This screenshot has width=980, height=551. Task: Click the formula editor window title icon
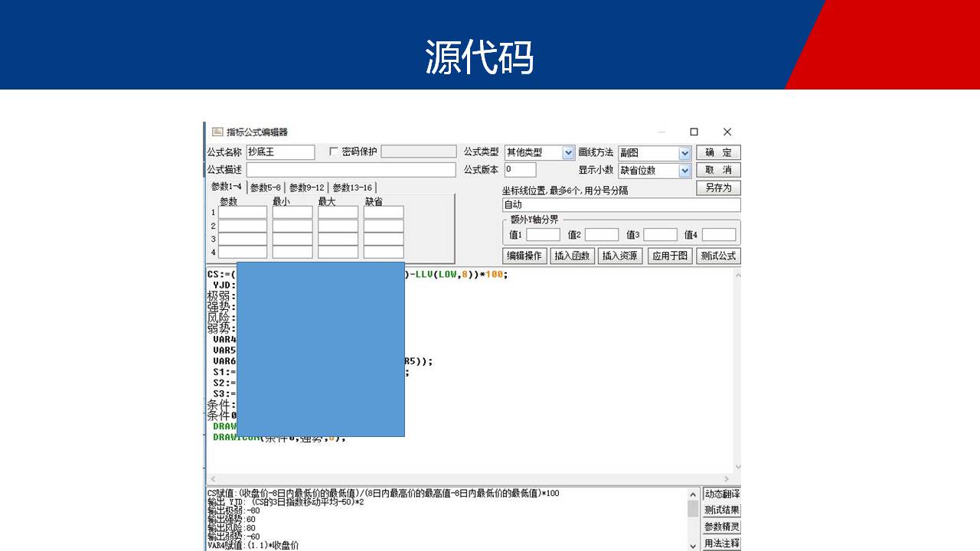point(217,132)
